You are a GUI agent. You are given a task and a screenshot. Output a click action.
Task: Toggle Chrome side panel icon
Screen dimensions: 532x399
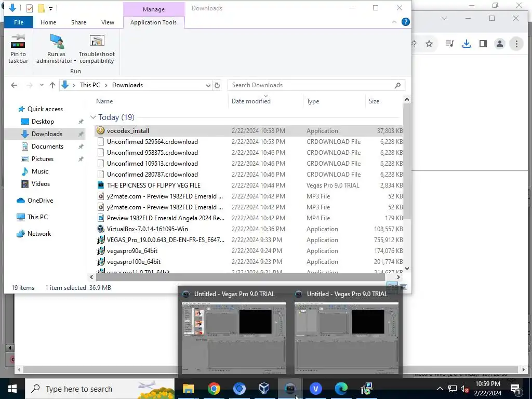(x=483, y=44)
